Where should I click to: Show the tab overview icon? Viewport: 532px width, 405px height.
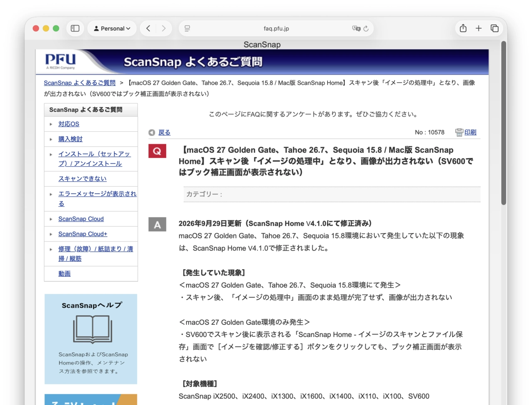point(495,28)
